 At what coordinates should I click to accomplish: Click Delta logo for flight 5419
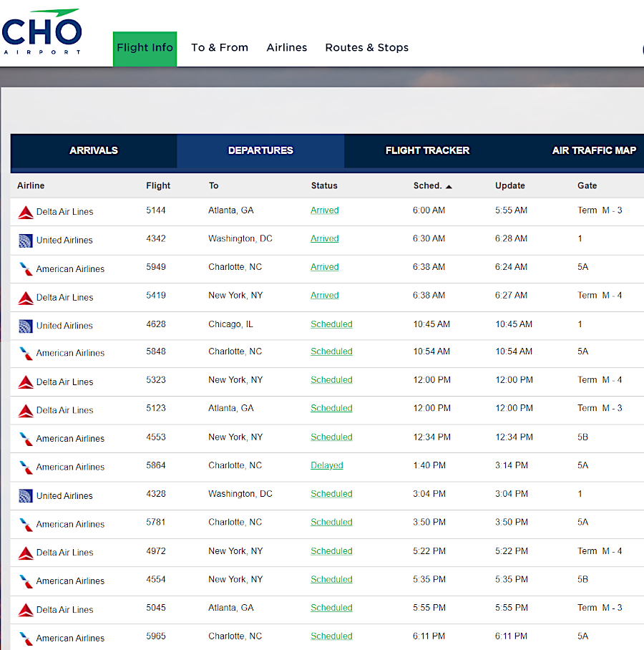pyautogui.click(x=26, y=298)
